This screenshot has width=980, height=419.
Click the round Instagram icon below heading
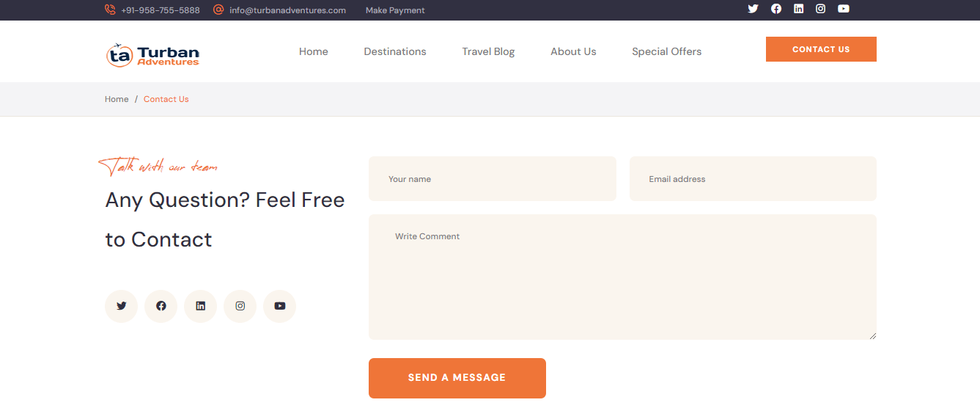click(x=240, y=306)
